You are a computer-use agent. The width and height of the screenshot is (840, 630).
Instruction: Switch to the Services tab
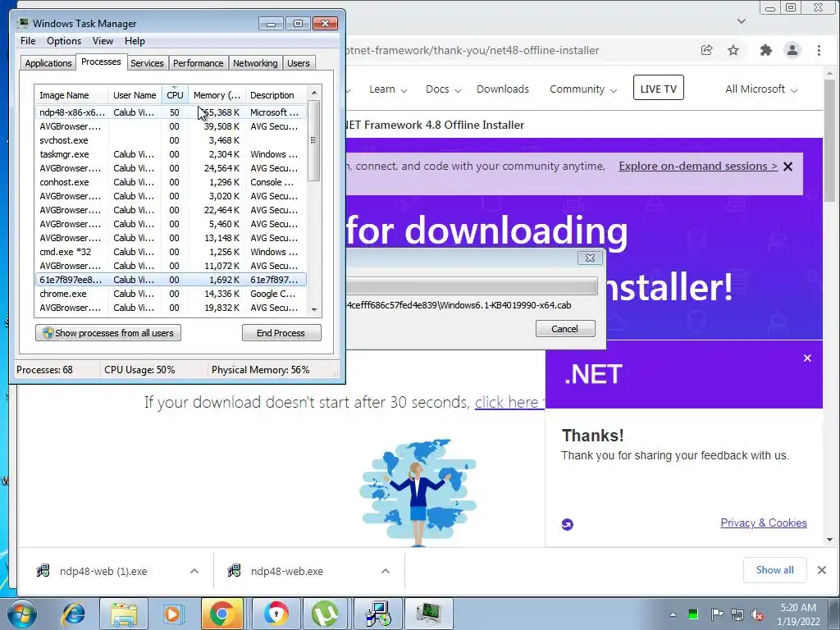click(147, 63)
